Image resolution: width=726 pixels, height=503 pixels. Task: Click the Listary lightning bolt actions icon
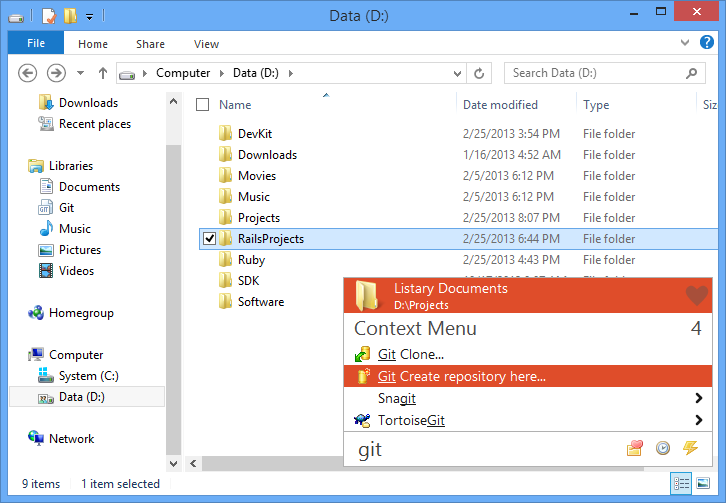tap(690, 447)
